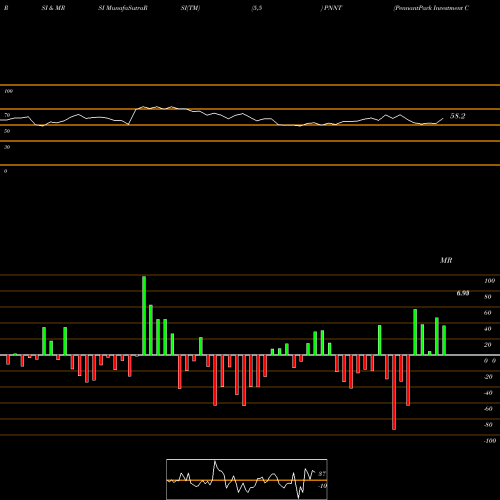Click the mini RSI thumbnail chart
Screen dimensions: 500x500
pyautogui.click(x=247, y=479)
